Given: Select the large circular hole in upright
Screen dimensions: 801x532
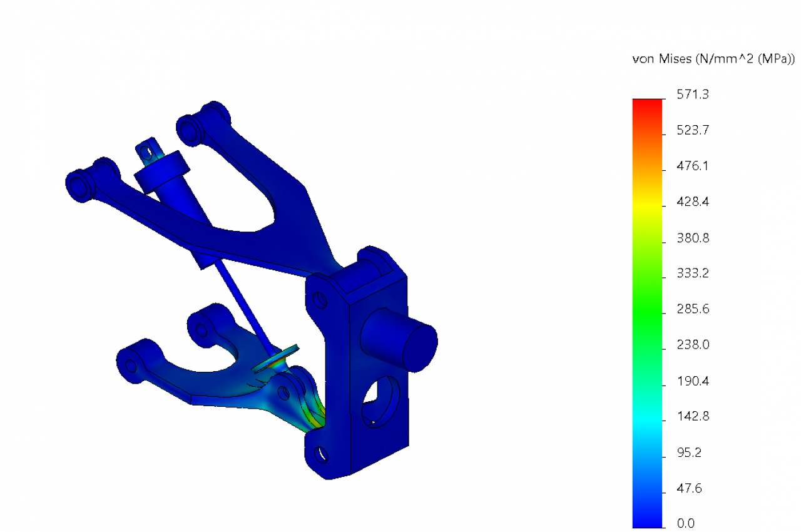Looking at the screenshot, I should tap(380, 399).
